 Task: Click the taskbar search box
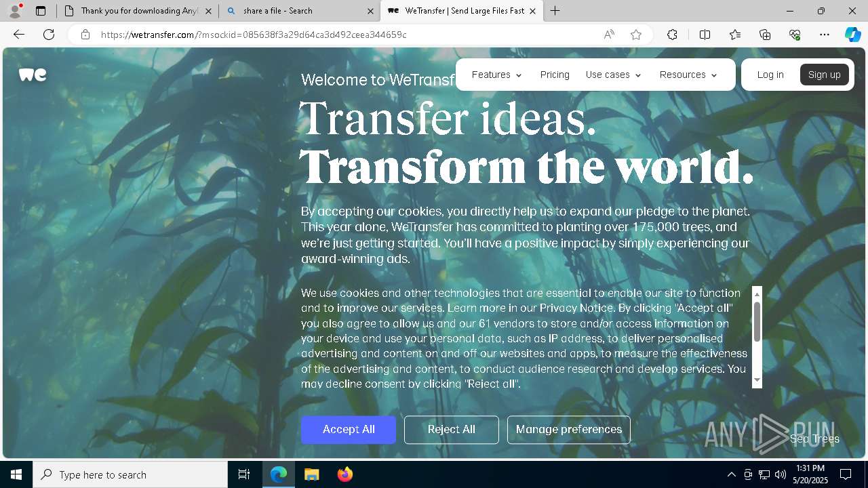130,474
